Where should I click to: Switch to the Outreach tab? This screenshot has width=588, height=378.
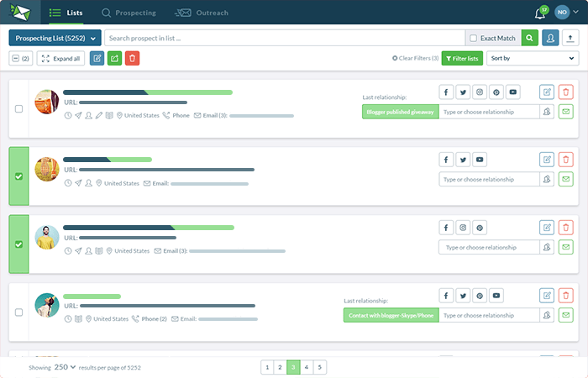point(202,13)
